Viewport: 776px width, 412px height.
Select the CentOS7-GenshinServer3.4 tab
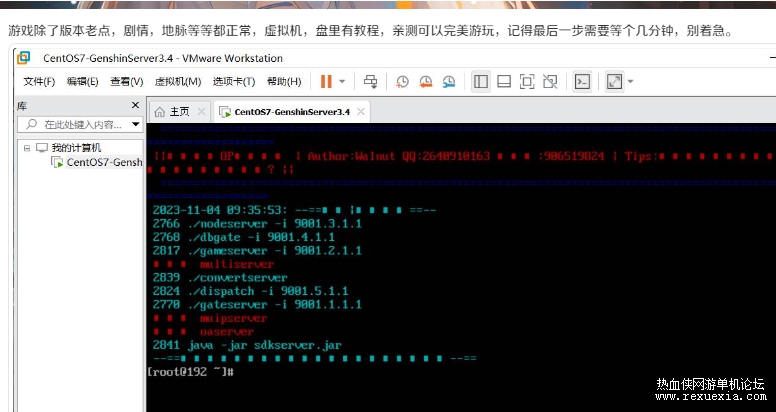(x=291, y=111)
